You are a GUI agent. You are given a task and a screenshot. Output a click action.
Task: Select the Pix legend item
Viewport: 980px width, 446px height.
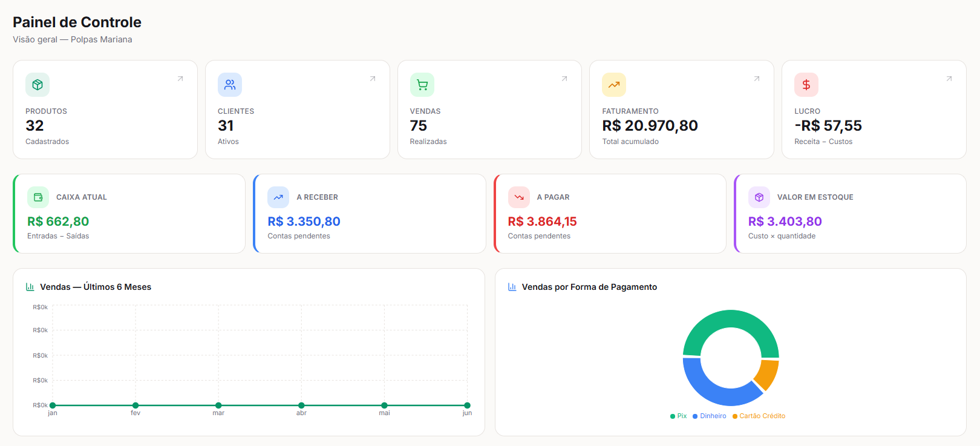pos(679,416)
